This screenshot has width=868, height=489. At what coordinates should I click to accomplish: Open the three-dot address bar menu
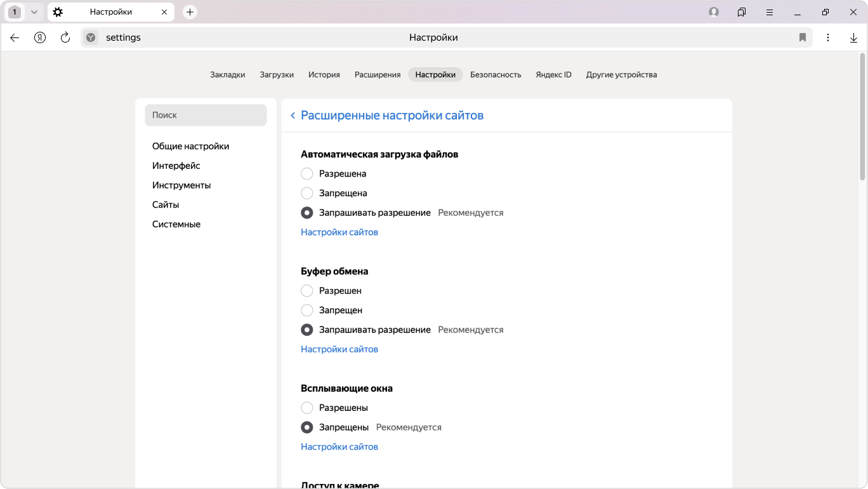tap(828, 38)
